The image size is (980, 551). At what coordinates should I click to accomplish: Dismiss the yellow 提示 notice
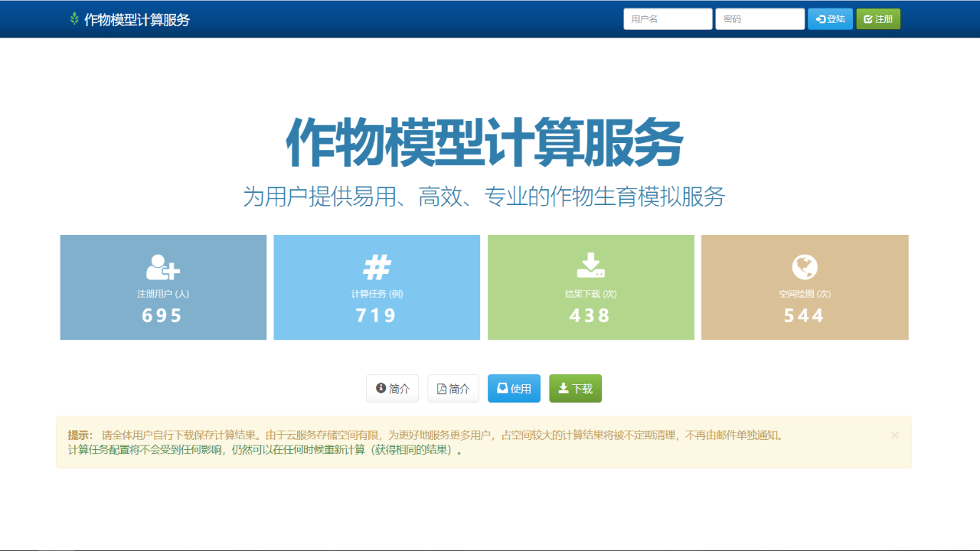[x=894, y=435]
